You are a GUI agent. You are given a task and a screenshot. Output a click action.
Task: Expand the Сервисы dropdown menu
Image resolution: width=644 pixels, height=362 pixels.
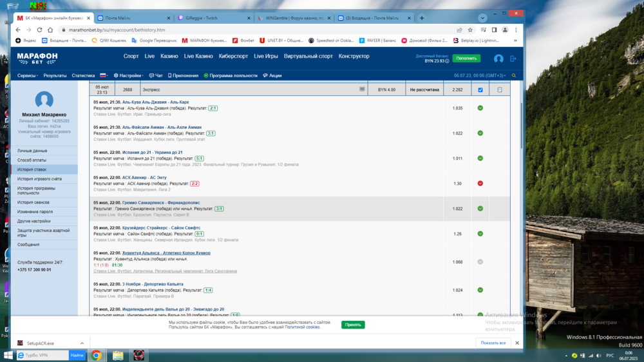pyautogui.click(x=27, y=75)
